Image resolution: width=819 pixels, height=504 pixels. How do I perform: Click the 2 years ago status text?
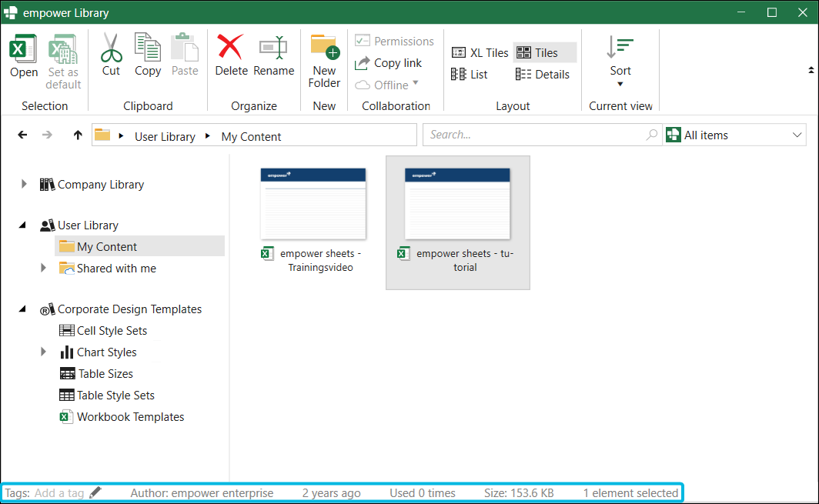(331, 493)
